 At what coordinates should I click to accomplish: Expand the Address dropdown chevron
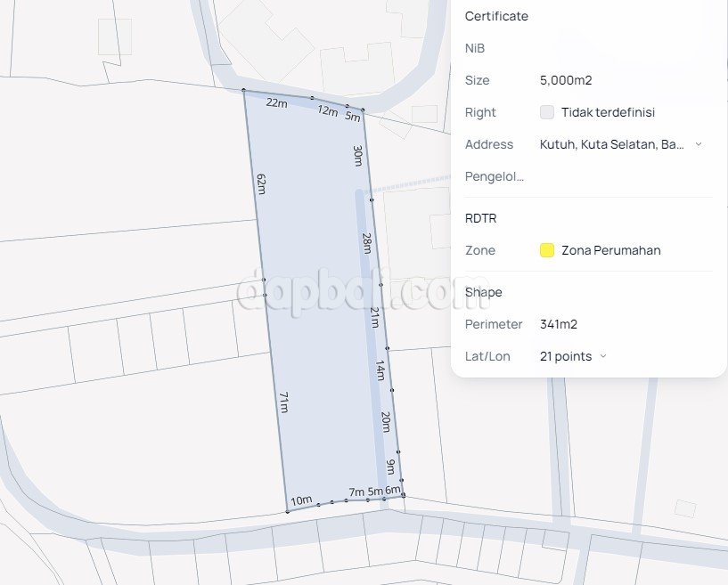tap(698, 144)
